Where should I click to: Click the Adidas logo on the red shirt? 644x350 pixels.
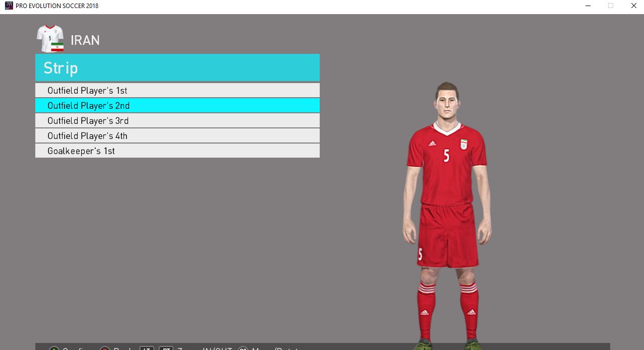432,144
